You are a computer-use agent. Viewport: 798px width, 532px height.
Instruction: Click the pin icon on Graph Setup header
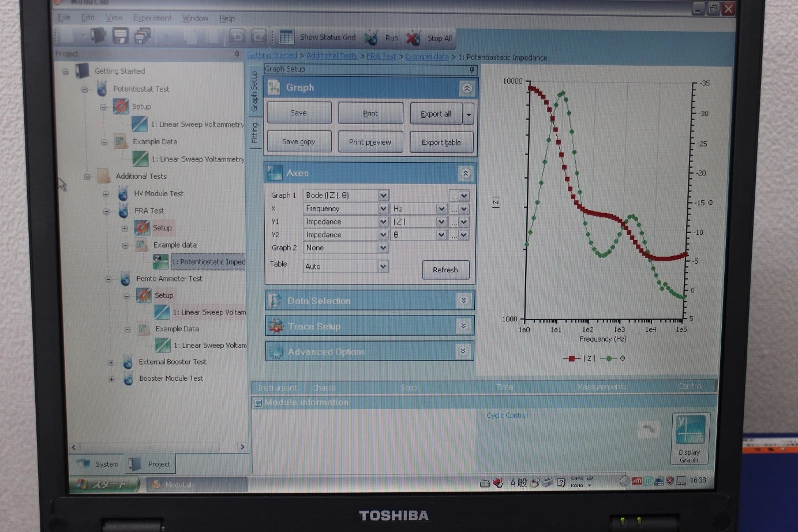click(x=472, y=69)
